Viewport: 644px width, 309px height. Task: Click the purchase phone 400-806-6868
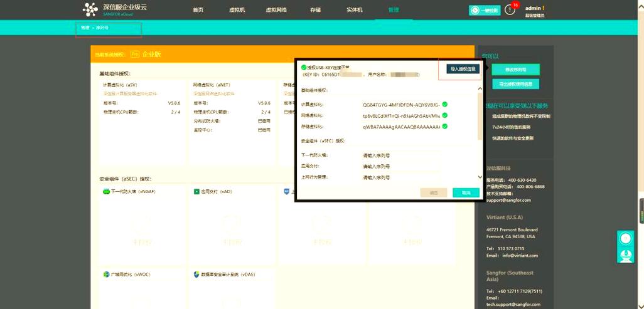[x=530, y=187]
